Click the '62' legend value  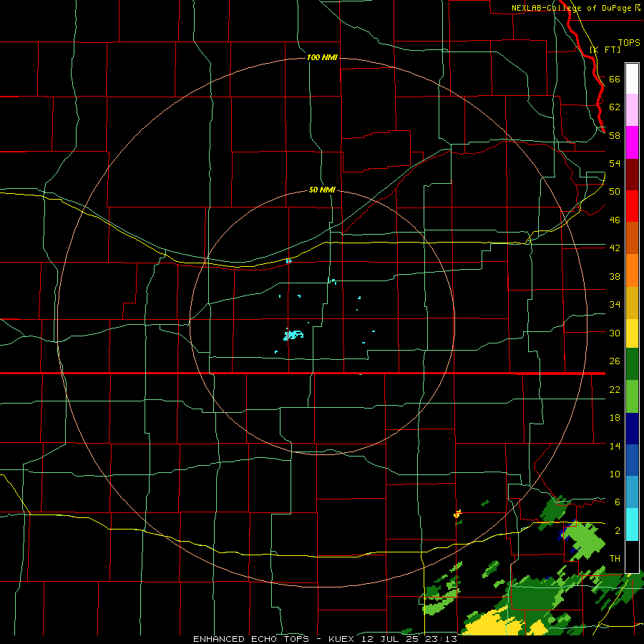tap(615, 107)
